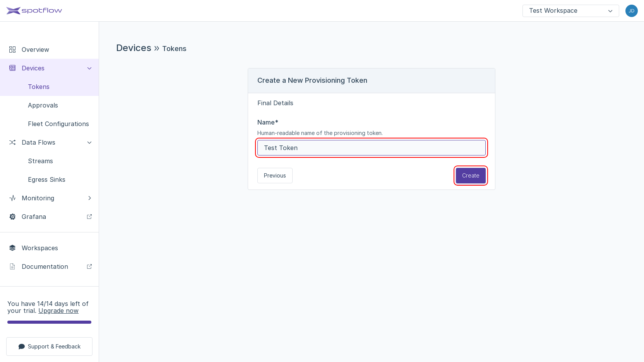Click the Tokens breadcrumb text

click(x=174, y=49)
